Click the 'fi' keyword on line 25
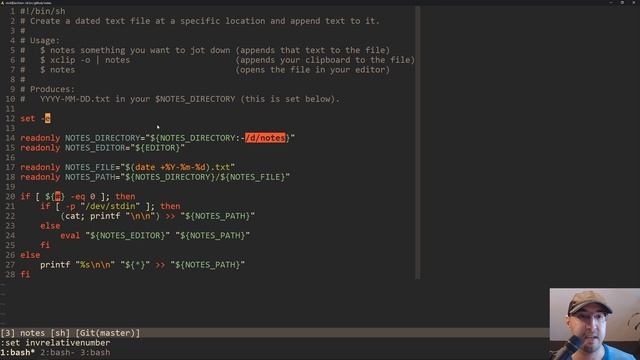 45,245
